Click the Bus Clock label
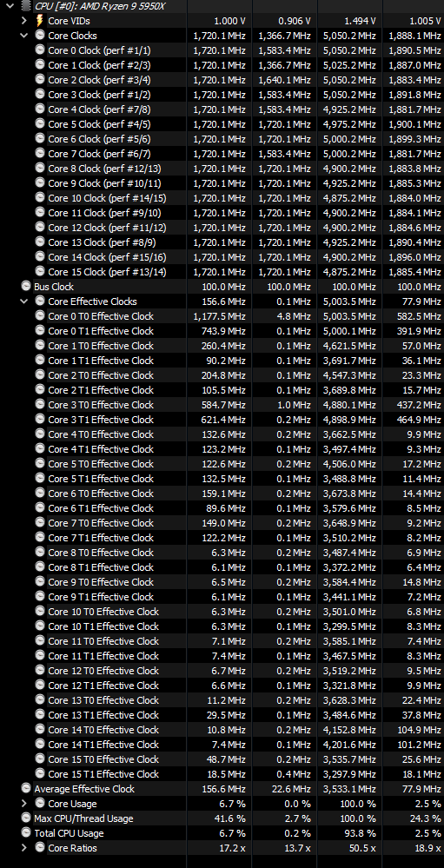Image resolution: width=444 pixels, height=868 pixels. tap(54, 287)
